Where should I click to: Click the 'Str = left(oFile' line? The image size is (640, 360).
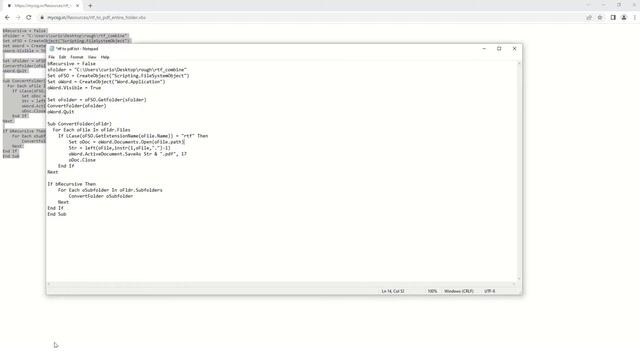120,148
